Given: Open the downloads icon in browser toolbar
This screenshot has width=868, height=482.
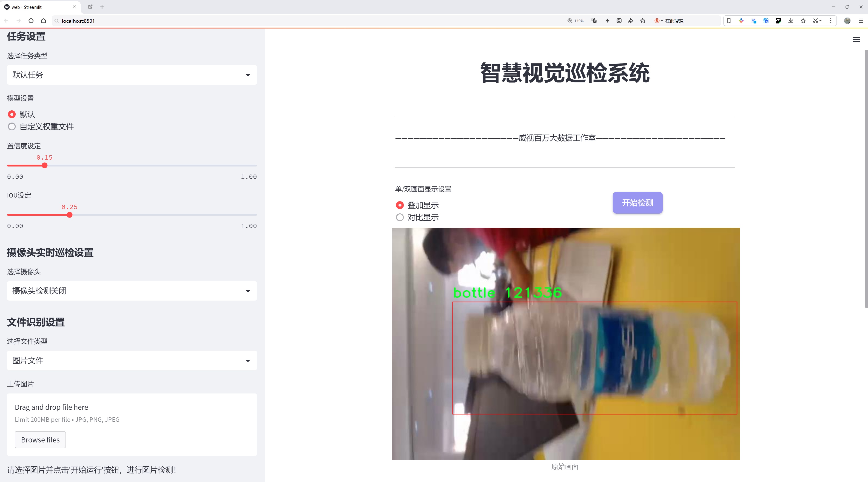Looking at the screenshot, I should [791, 21].
